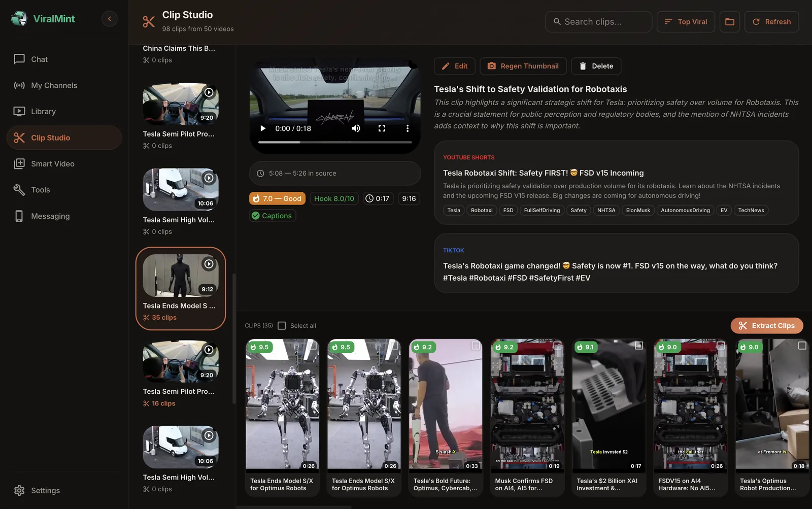Click the folder icon button
The height and width of the screenshot is (509, 812).
pos(729,22)
